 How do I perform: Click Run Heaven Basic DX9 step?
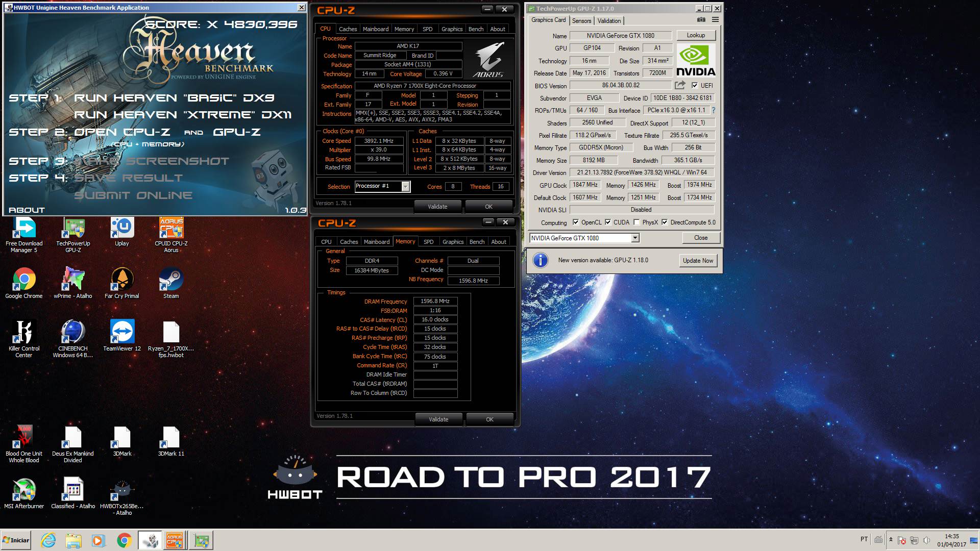point(174,98)
